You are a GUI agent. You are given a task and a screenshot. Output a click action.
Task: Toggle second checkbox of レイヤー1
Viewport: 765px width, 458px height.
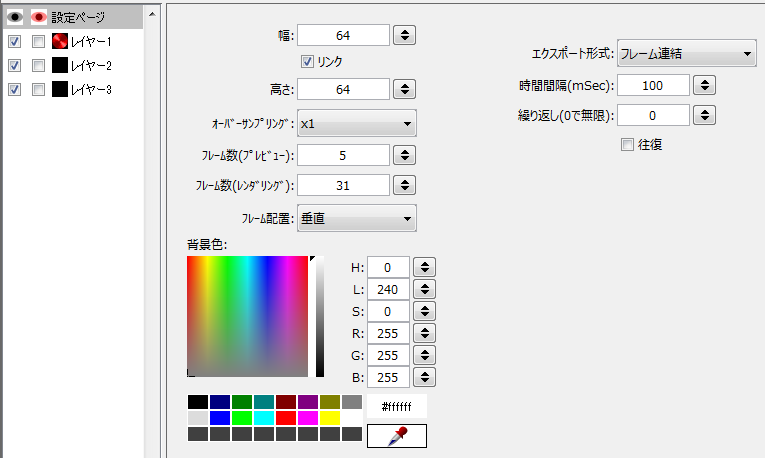[x=38, y=41]
